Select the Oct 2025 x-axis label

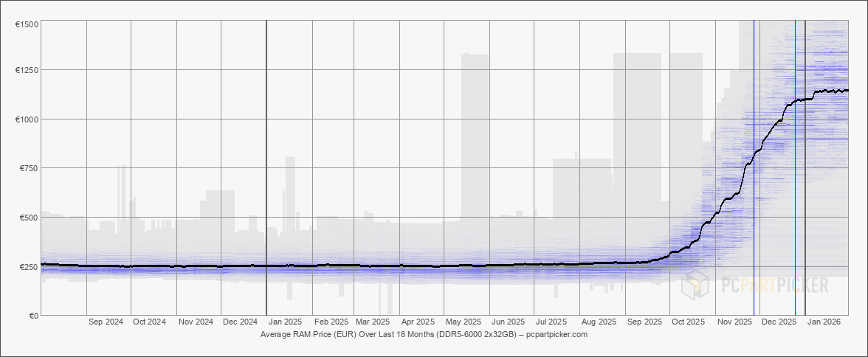(x=688, y=322)
